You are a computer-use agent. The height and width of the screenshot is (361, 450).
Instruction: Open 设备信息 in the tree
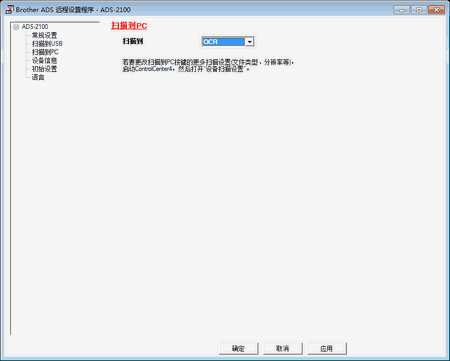[x=44, y=61]
